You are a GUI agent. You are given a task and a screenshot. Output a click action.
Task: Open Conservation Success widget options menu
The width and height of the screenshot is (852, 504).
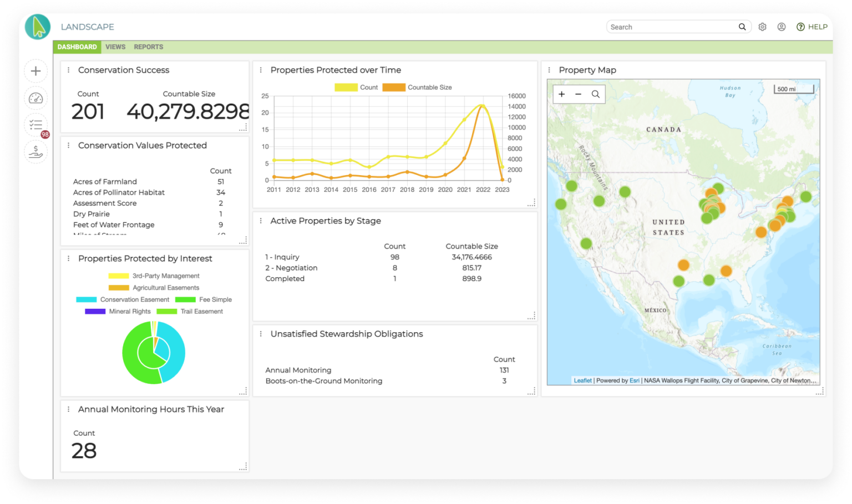click(x=69, y=70)
